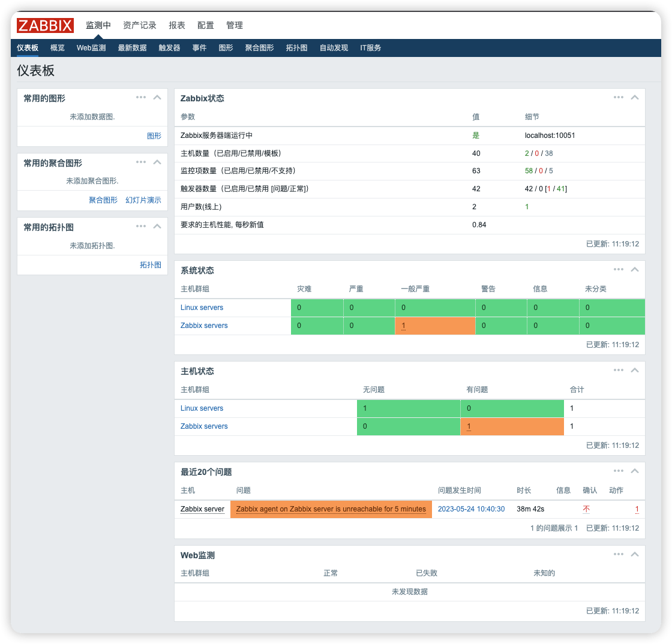Open the 触发器 submenu tab
This screenshot has height=644, width=672.
[169, 48]
